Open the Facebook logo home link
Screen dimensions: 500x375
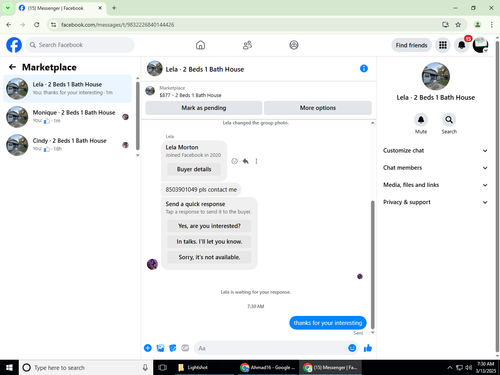[14, 45]
